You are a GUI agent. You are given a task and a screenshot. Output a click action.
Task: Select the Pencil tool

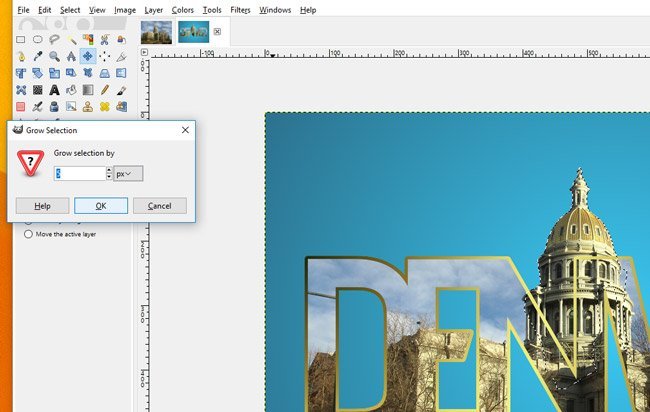(x=104, y=90)
